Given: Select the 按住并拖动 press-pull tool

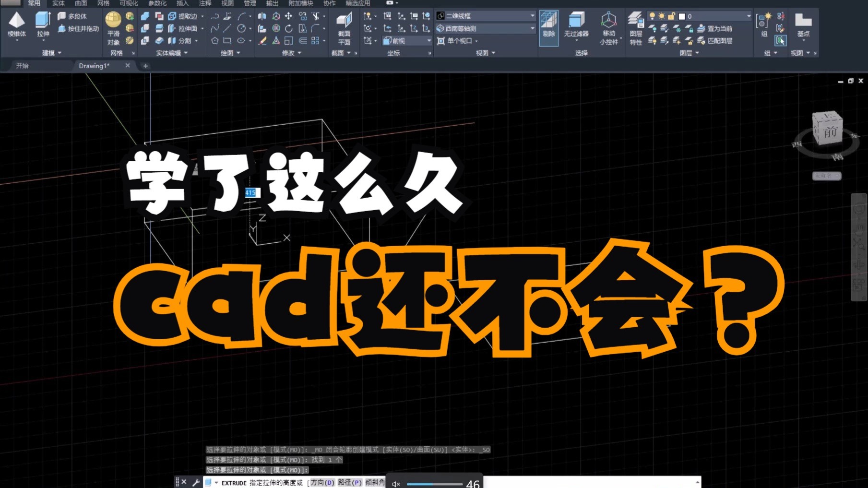Looking at the screenshot, I should point(78,29).
